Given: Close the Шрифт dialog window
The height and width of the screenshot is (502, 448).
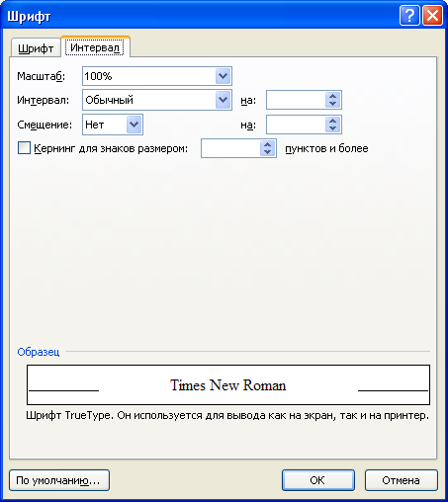Looking at the screenshot, I should [432, 16].
